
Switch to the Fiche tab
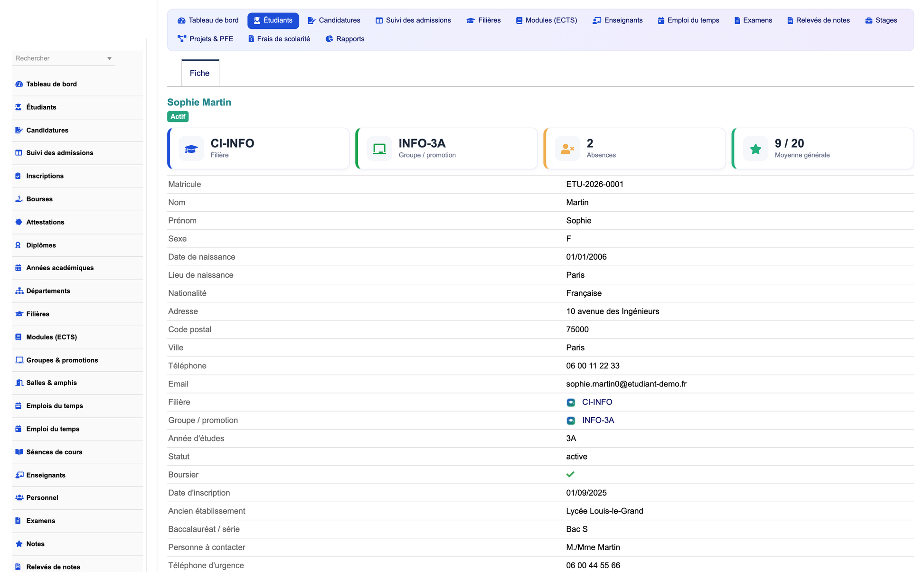tap(200, 73)
